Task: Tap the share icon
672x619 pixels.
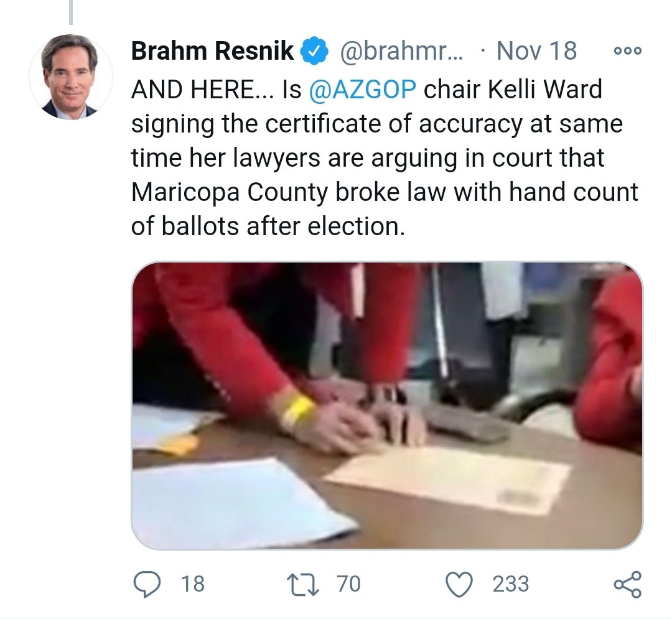Action: click(628, 584)
